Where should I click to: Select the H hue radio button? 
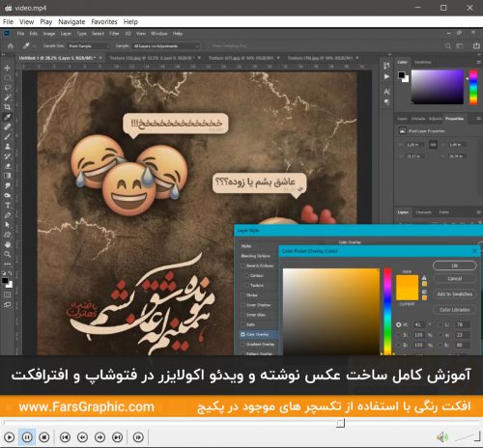pyautogui.click(x=399, y=324)
